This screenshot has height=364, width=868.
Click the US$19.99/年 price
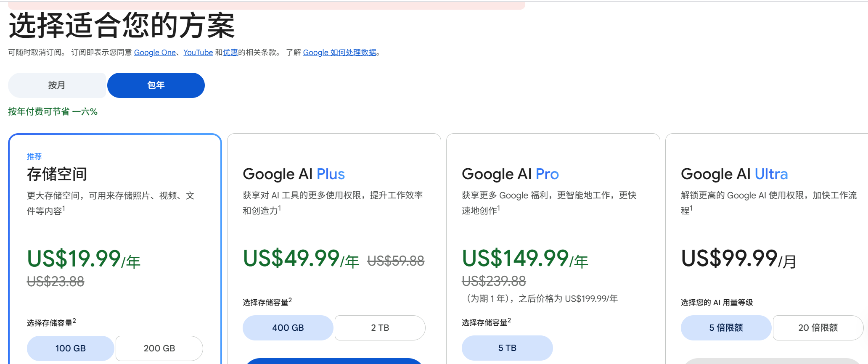[84, 258]
